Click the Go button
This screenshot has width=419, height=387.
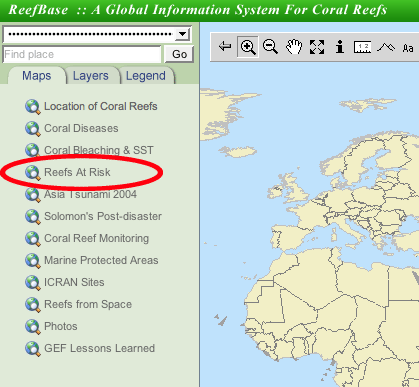coord(179,54)
